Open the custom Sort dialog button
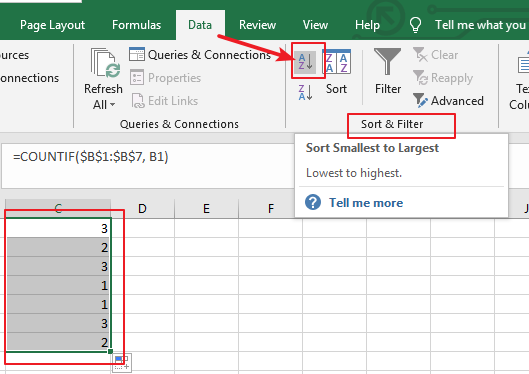Screen dimensions: 529x374 336,72
